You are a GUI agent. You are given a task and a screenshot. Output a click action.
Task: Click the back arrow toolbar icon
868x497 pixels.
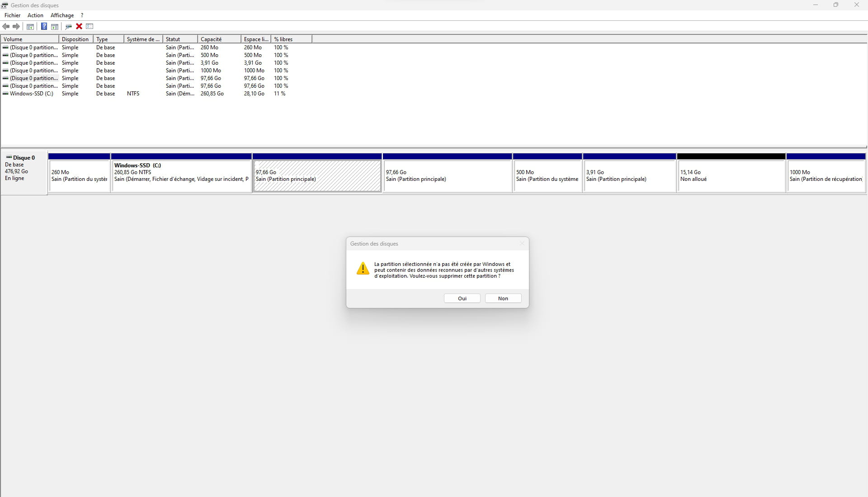click(x=6, y=27)
